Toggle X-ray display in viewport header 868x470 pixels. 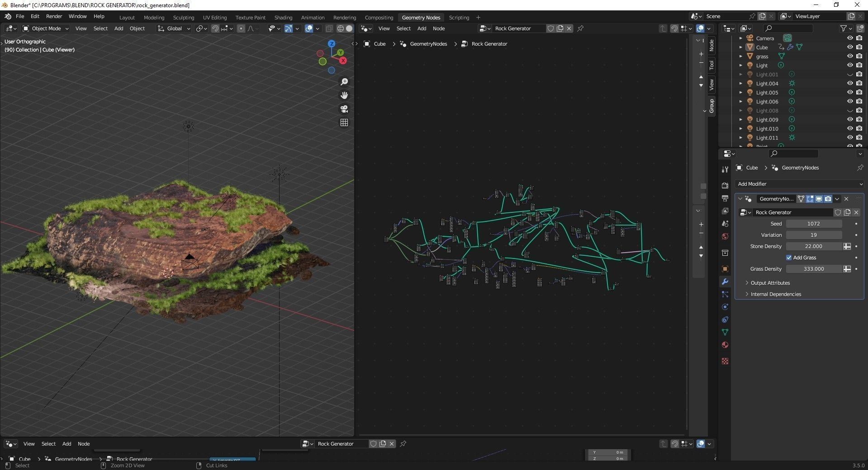329,28
